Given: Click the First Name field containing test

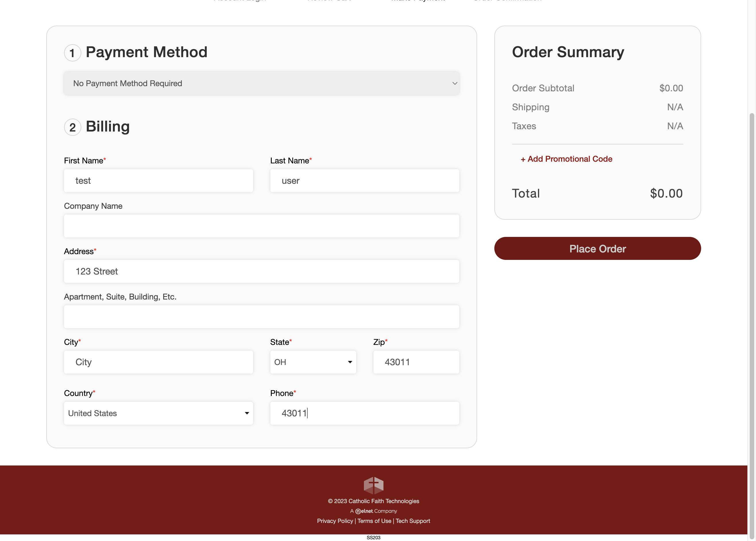Looking at the screenshot, I should (x=159, y=181).
